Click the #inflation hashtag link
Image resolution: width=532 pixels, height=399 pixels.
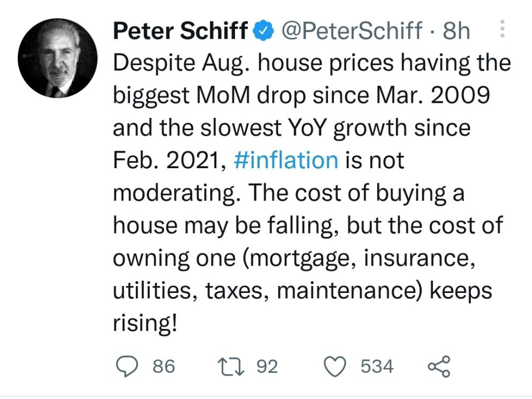tap(286, 160)
